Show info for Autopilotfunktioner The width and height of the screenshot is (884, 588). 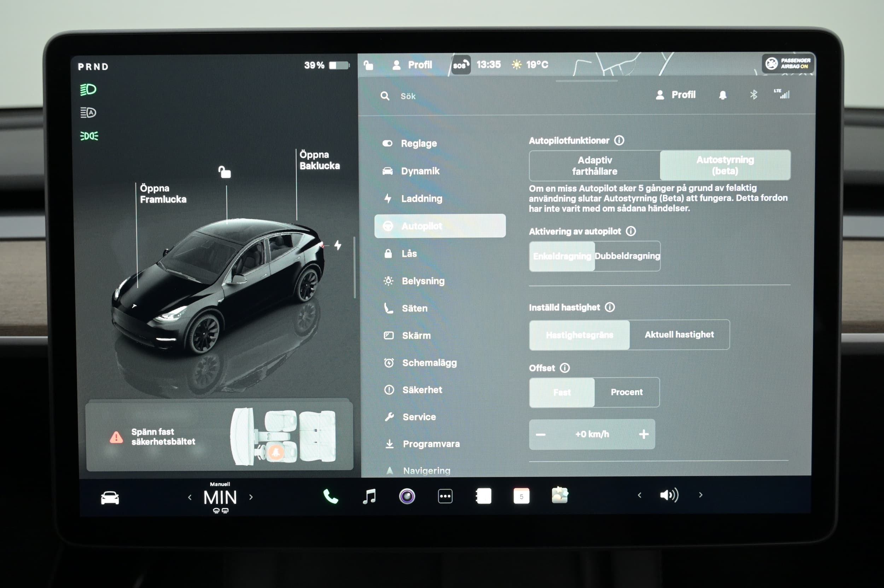pos(619,140)
